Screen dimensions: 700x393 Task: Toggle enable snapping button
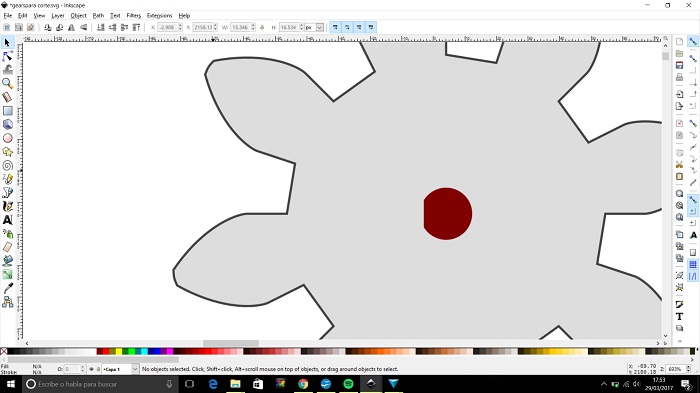click(693, 42)
